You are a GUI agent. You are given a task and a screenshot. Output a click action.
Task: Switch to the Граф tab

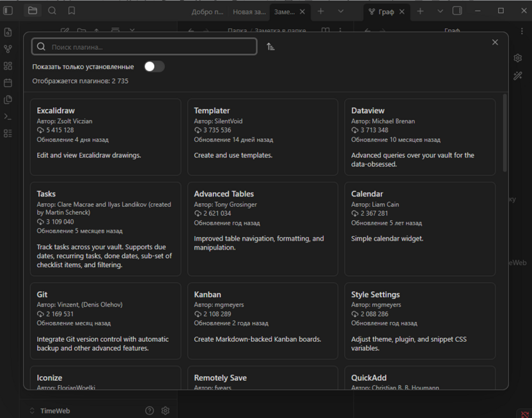[x=386, y=12]
